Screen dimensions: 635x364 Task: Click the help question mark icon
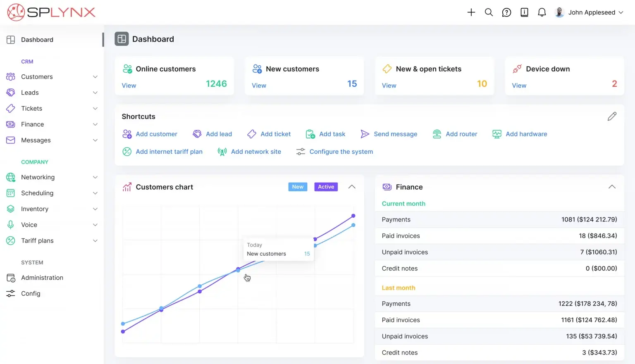pos(506,12)
